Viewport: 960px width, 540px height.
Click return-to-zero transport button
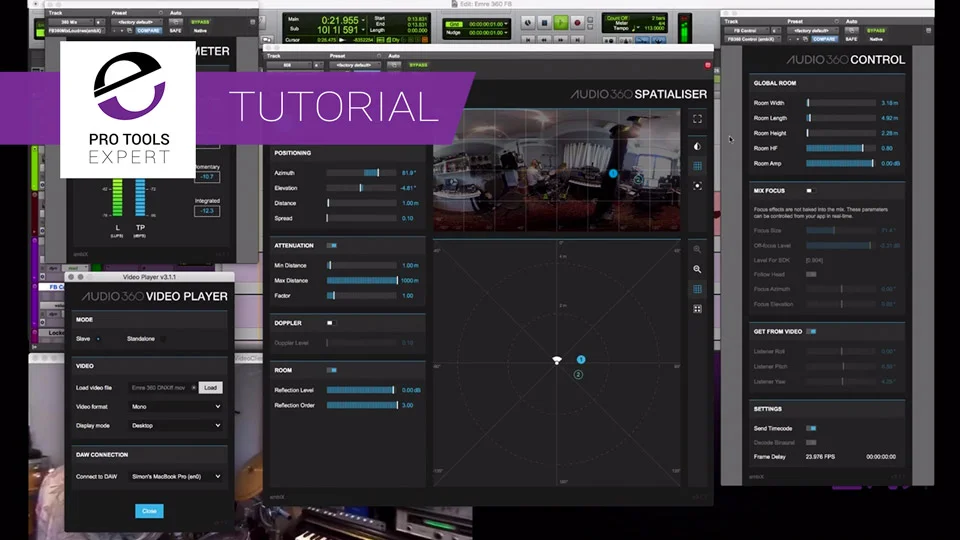click(x=528, y=40)
